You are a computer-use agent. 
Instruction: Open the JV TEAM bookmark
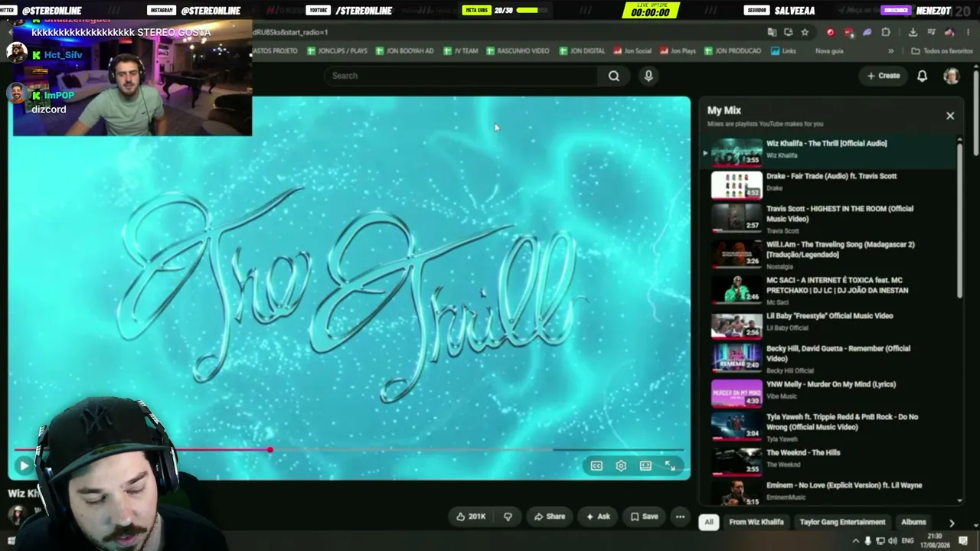tap(460, 51)
